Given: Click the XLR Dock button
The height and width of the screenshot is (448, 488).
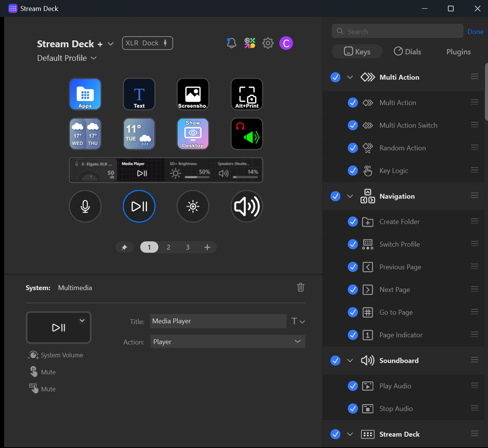Looking at the screenshot, I should click(147, 43).
